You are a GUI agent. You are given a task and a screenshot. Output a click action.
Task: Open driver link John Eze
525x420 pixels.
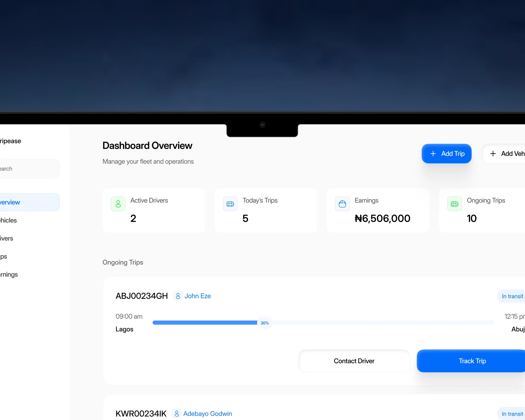tap(197, 296)
